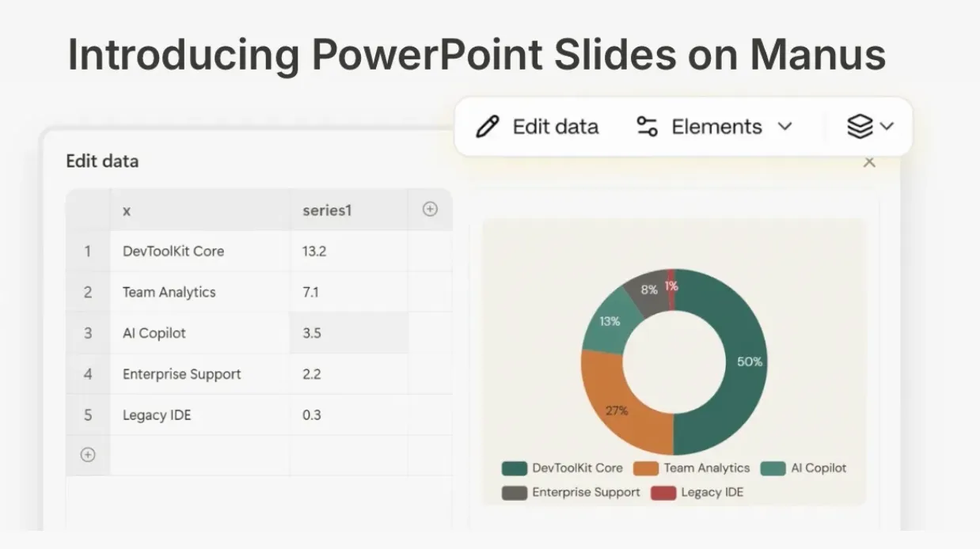The height and width of the screenshot is (549, 980).
Task: Toggle Team Analytics legend entry
Action: (692, 468)
